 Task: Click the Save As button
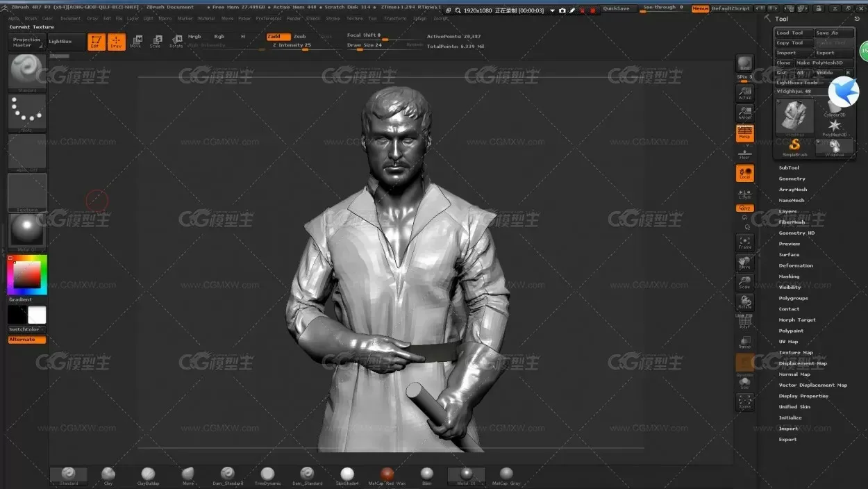click(834, 33)
